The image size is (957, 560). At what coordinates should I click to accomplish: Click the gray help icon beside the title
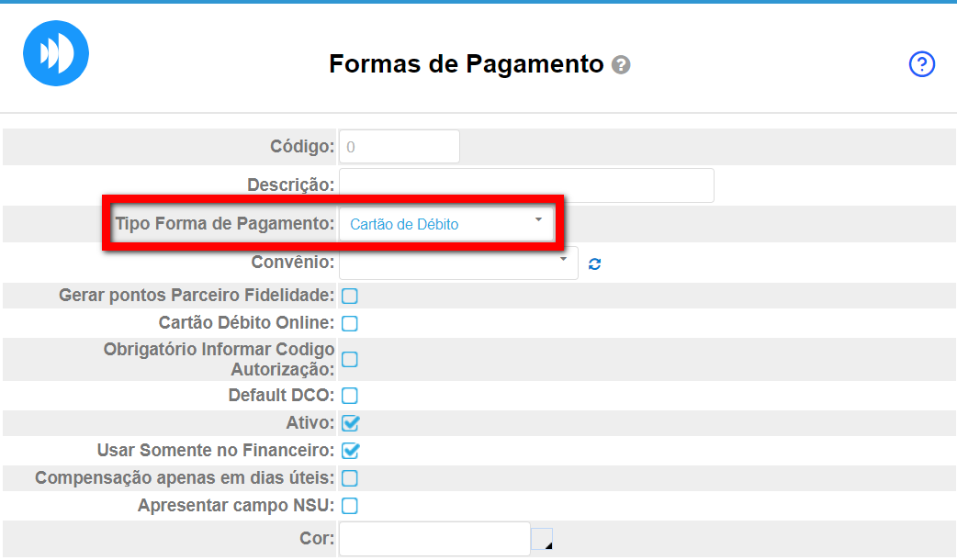622,65
